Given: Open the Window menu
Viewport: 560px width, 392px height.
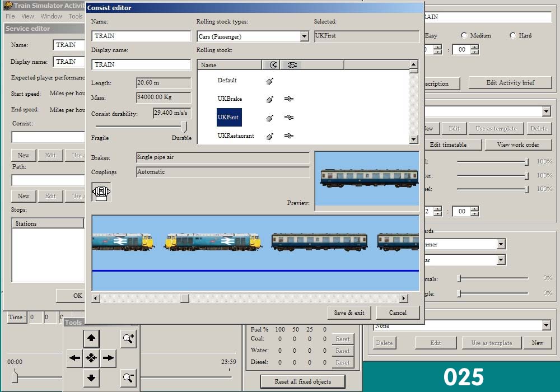Looking at the screenshot, I should [x=51, y=16].
